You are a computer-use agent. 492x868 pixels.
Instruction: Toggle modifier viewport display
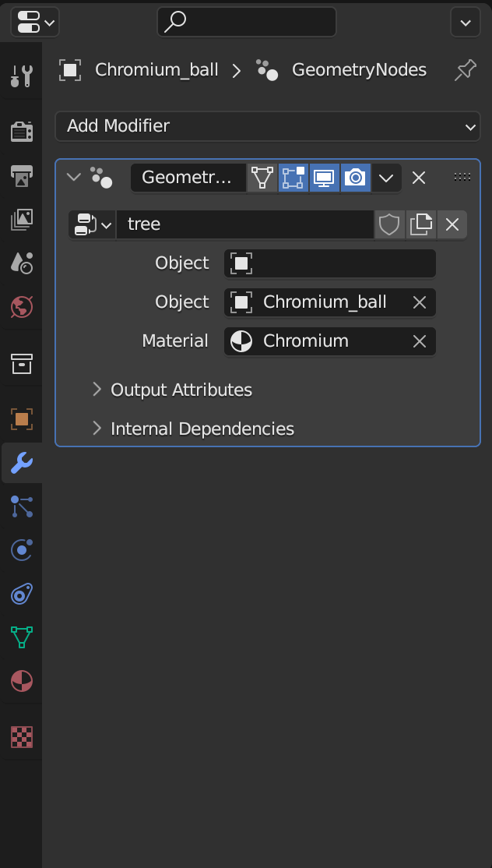pyautogui.click(x=325, y=178)
